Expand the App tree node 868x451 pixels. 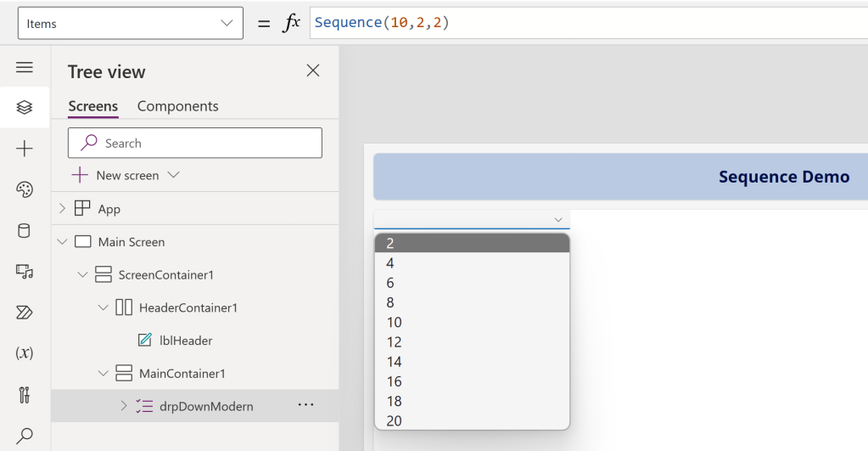coord(62,209)
